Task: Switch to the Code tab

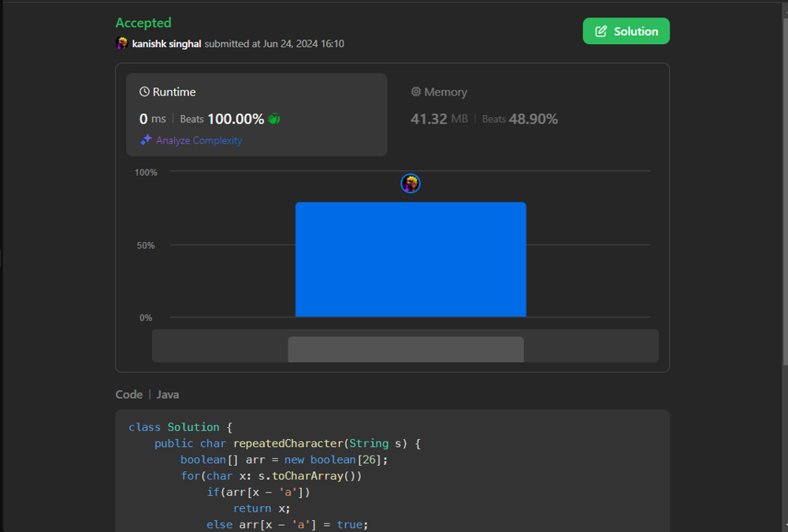Action: (128, 394)
